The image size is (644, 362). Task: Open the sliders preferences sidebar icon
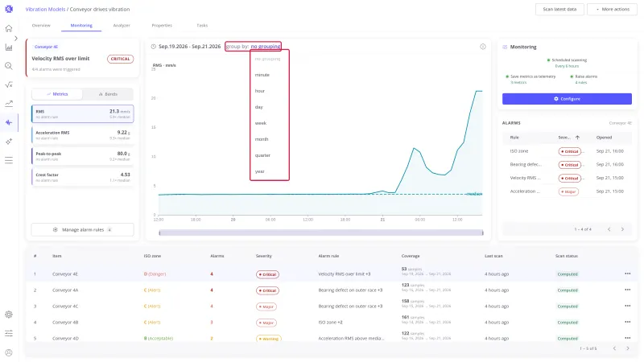click(x=9, y=333)
